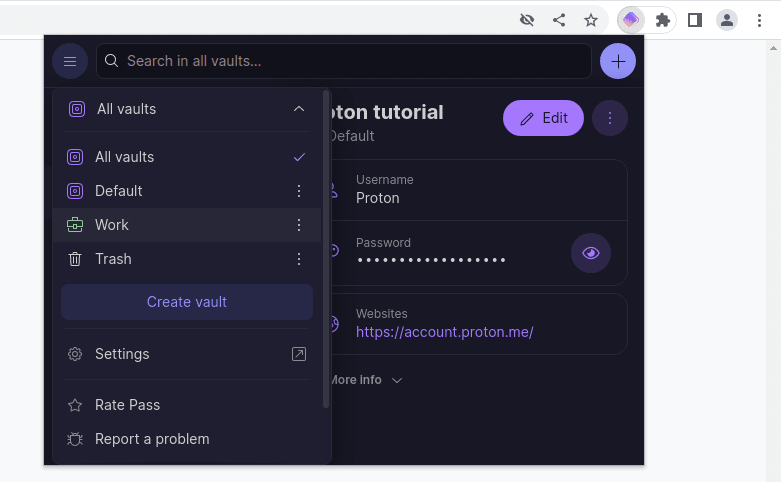Open Settings from the menu
The height and width of the screenshot is (482, 781).
pyautogui.click(x=187, y=354)
